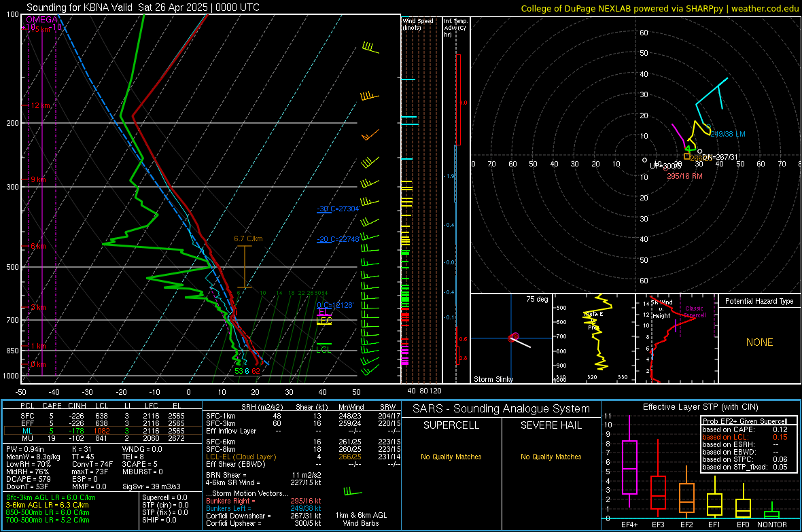This screenshot has height=532, width=802.
Task: Click the CINH column header
Action: pyautogui.click(x=76, y=406)
